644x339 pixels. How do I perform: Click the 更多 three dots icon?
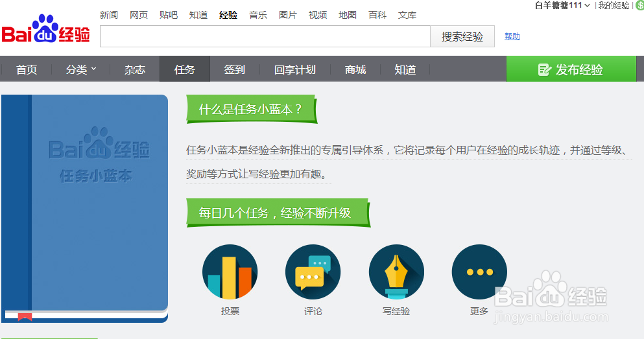pyautogui.click(x=479, y=272)
